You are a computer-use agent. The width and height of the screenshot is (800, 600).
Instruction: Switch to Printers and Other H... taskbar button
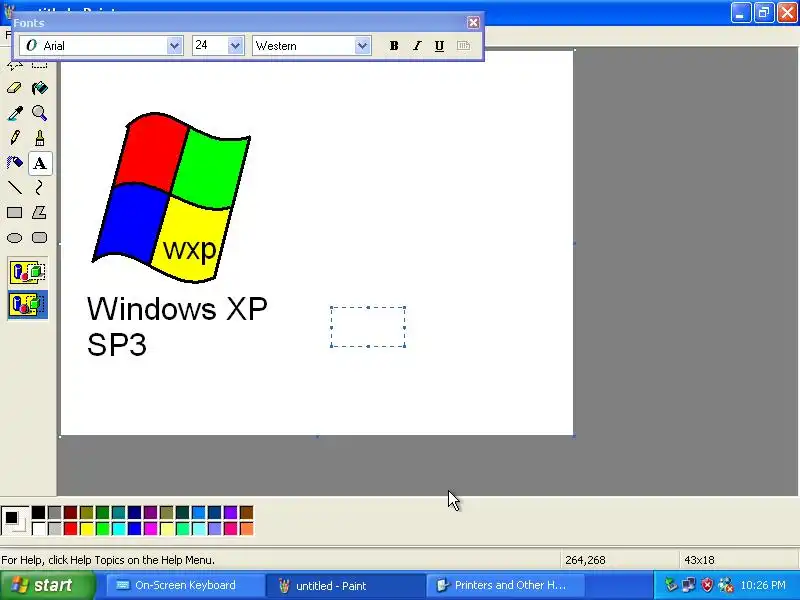point(504,586)
